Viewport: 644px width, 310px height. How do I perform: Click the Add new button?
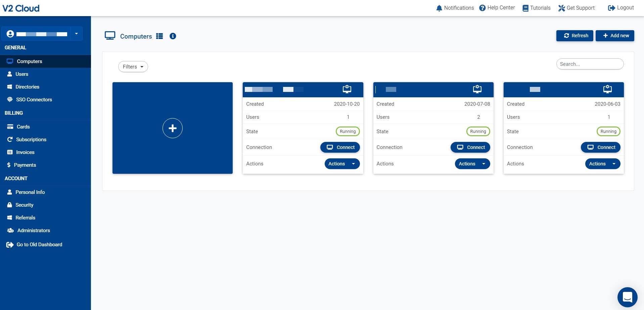(x=615, y=36)
